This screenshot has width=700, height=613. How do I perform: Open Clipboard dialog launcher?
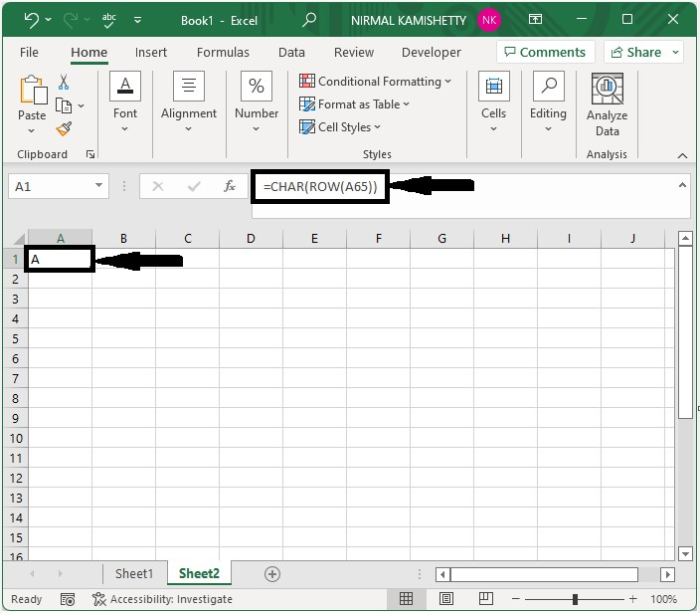click(90, 154)
